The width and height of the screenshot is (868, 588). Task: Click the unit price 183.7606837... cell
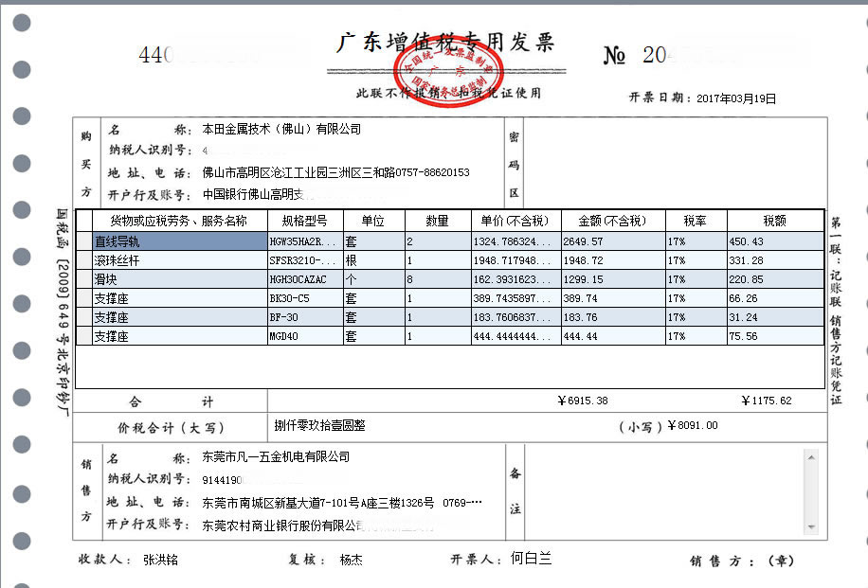pos(515,317)
